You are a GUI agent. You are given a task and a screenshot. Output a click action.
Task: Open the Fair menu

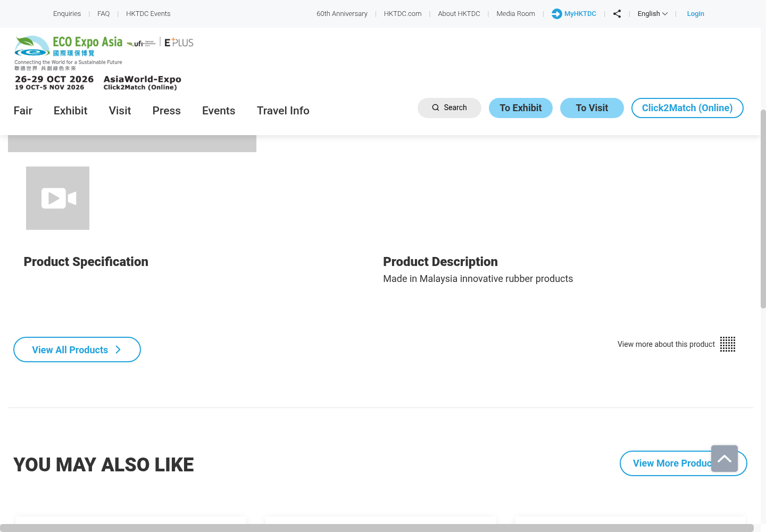(23, 111)
